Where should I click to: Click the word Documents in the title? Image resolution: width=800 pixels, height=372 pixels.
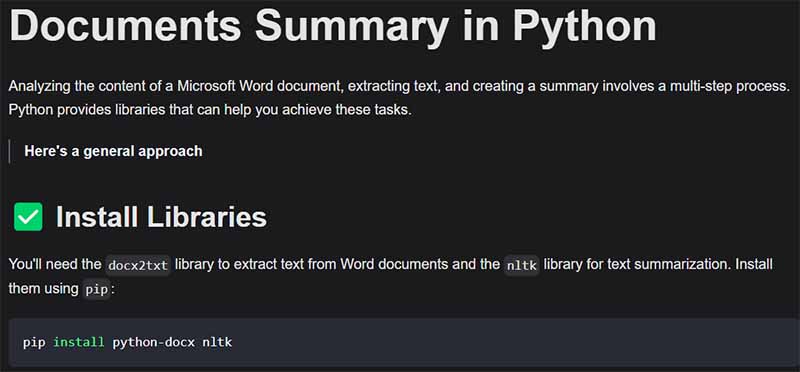point(125,25)
